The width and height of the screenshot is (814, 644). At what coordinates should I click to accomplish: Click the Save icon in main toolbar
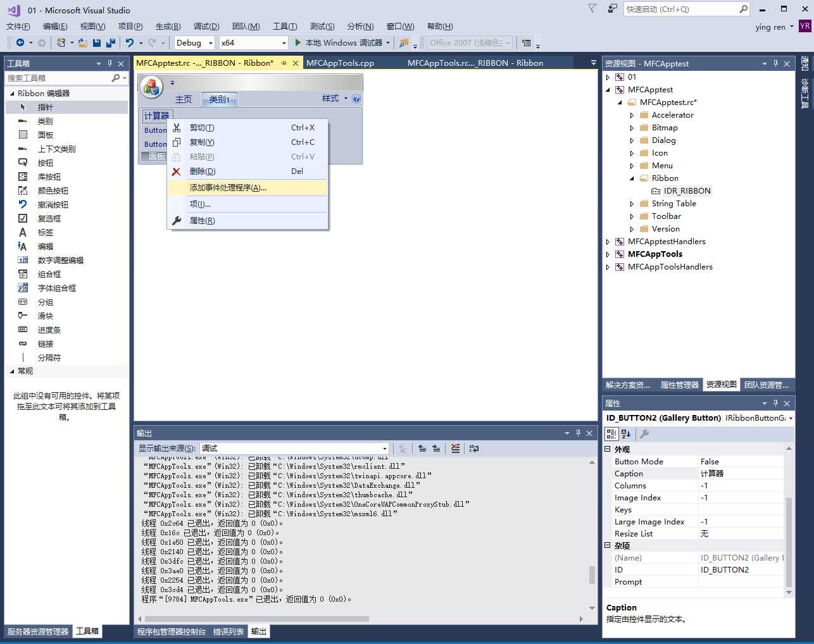coord(97,42)
